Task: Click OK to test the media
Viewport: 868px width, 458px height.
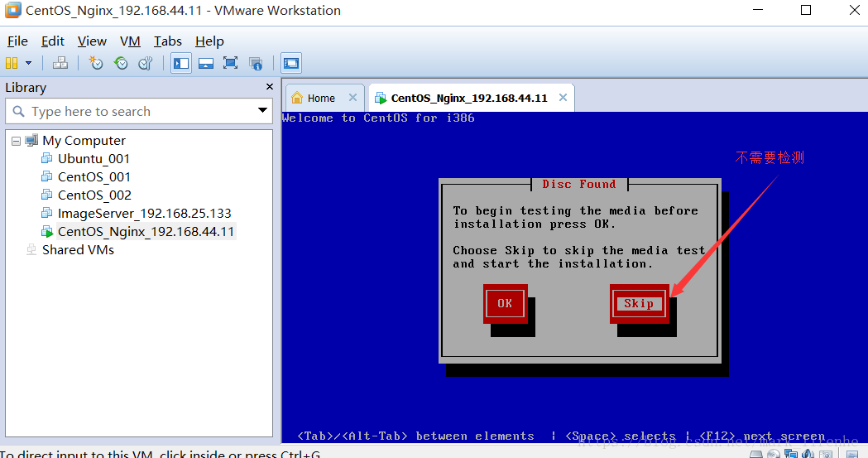Action: pyautogui.click(x=505, y=303)
